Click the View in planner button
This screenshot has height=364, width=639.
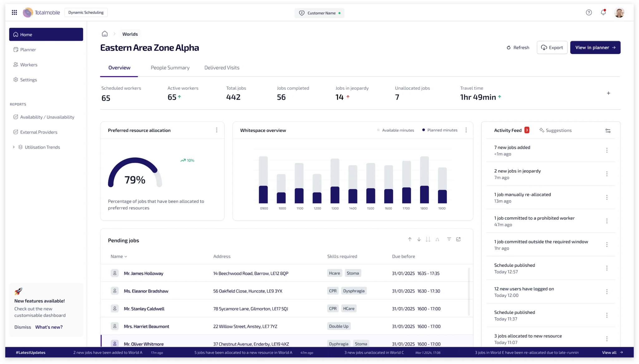[595, 47]
